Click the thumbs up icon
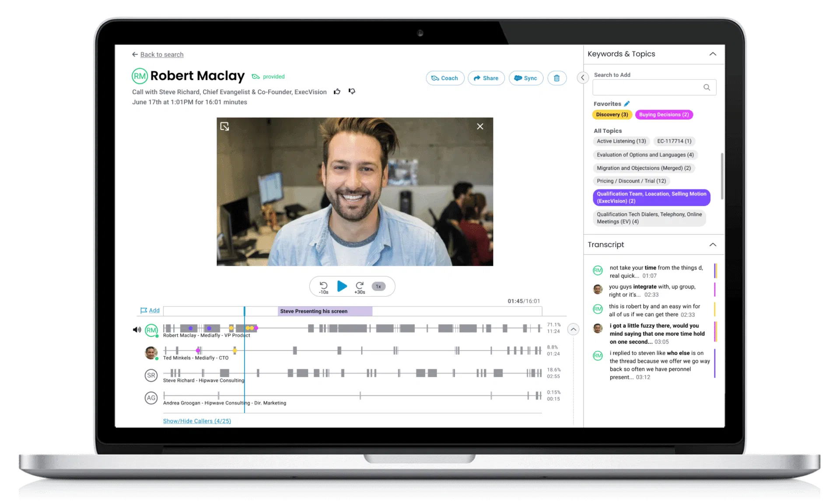The width and height of the screenshot is (840, 504). (337, 91)
